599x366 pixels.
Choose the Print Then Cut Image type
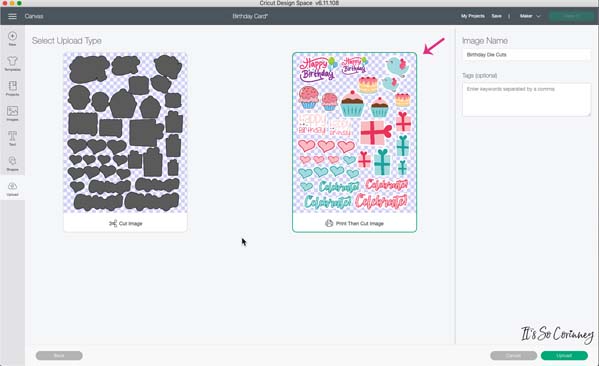click(355, 142)
